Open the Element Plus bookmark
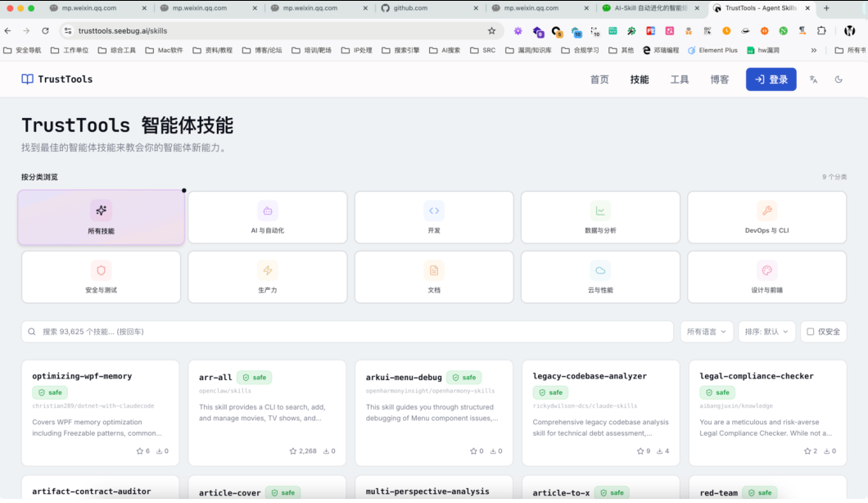The width and height of the screenshot is (868, 503). click(x=712, y=51)
